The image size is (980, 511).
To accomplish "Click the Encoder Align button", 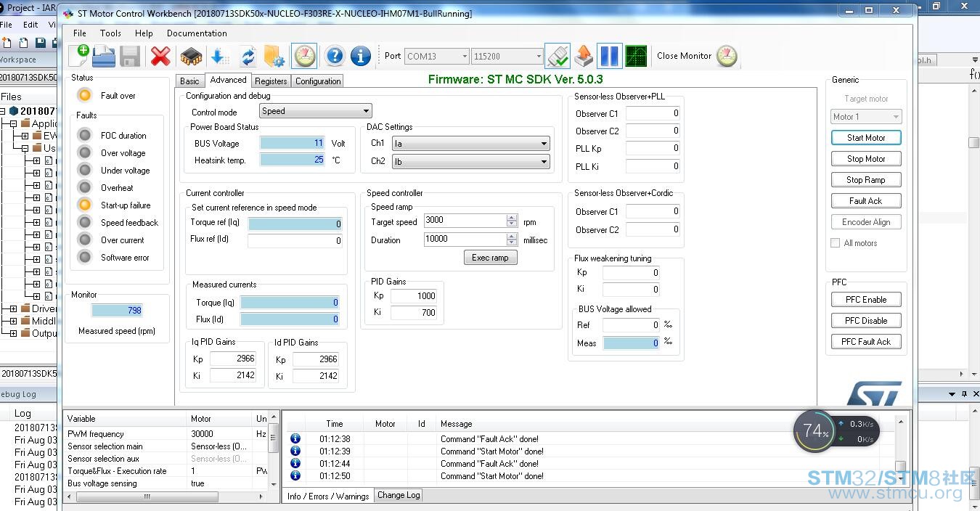I will coord(866,221).
